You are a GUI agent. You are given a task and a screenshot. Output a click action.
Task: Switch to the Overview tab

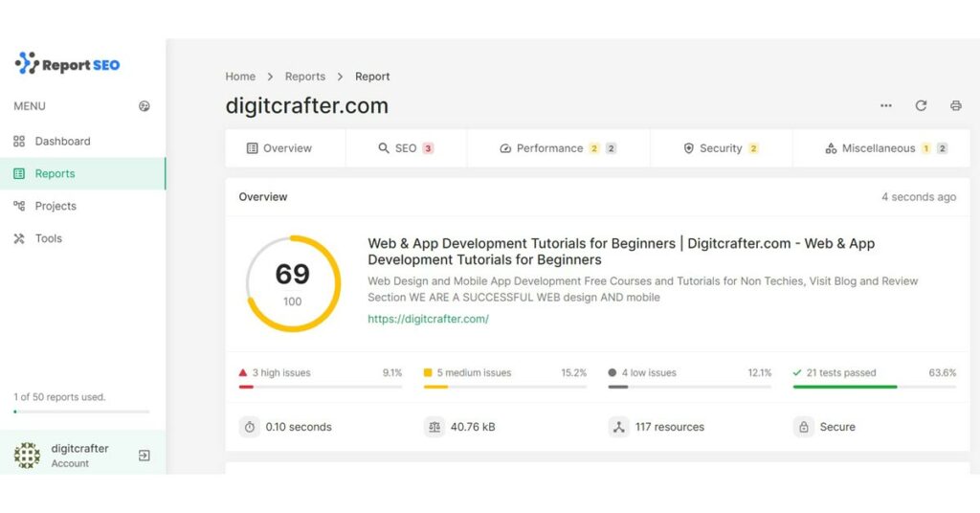[285, 148]
